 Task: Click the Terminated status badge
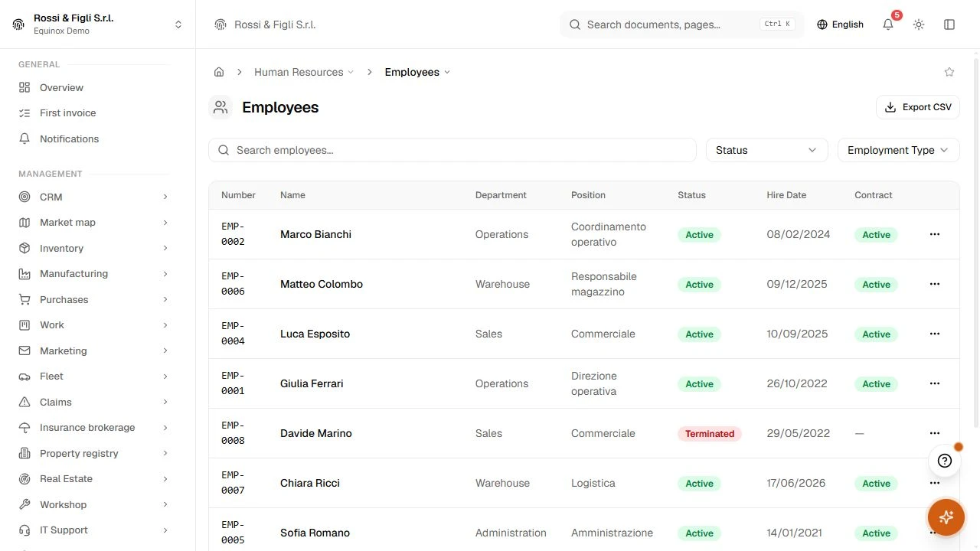(709, 433)
